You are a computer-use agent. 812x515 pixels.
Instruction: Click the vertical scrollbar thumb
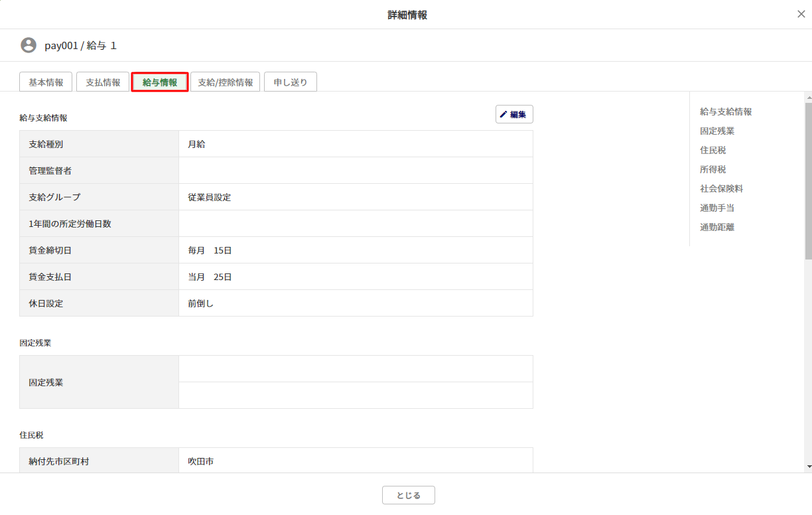point(808,179)
